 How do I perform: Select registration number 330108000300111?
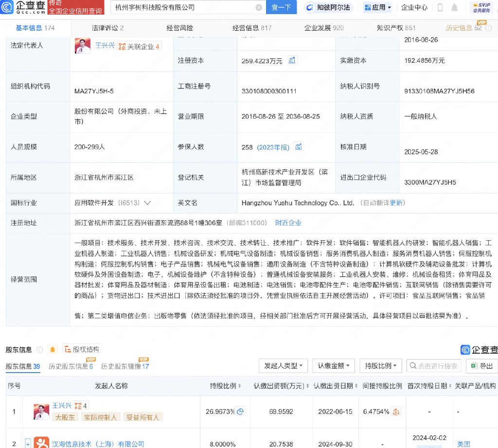tap(269, 91)
